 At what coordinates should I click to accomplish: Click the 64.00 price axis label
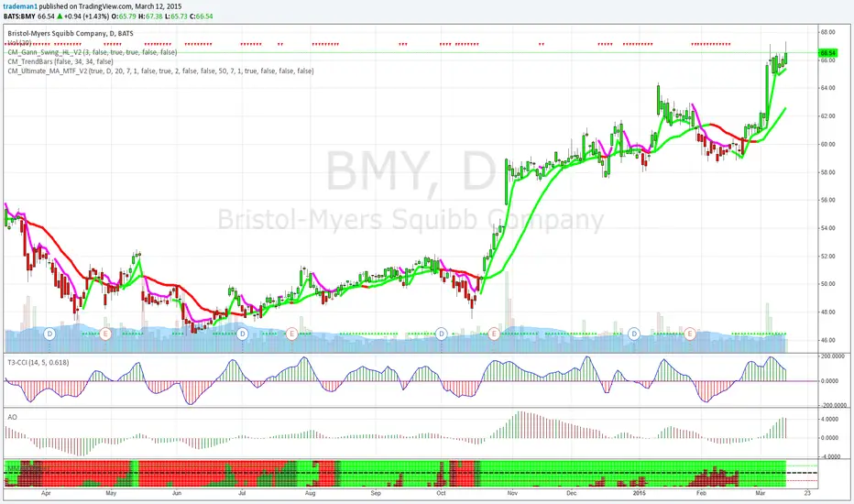click(828, 88)
